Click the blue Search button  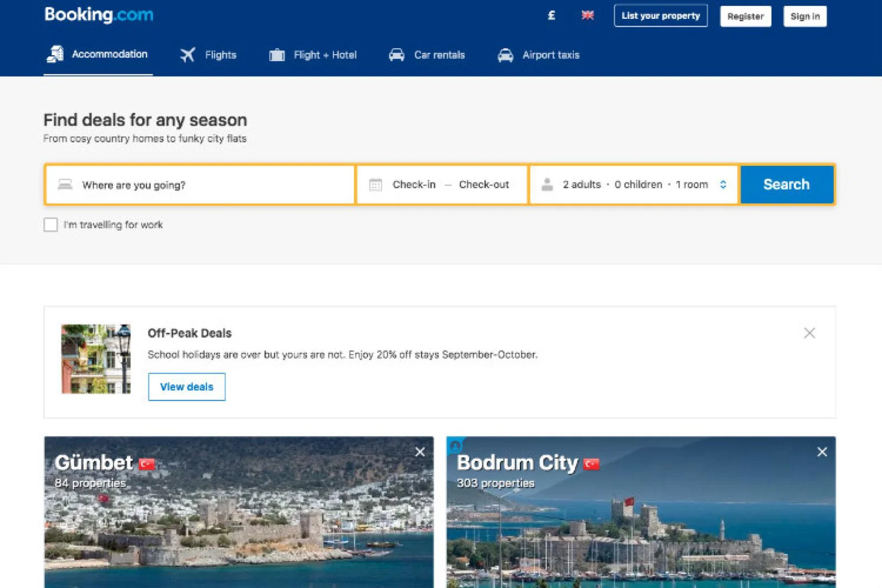pyautogui.click(x=787, y=185)
